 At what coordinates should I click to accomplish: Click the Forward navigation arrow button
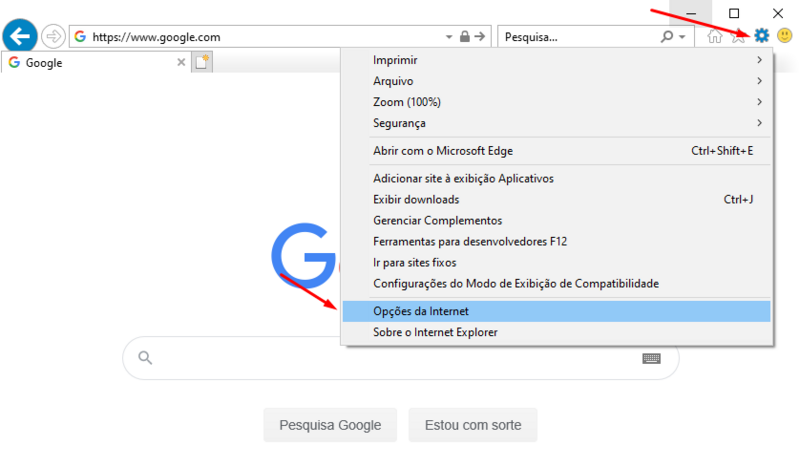click(x=53, y=37)
